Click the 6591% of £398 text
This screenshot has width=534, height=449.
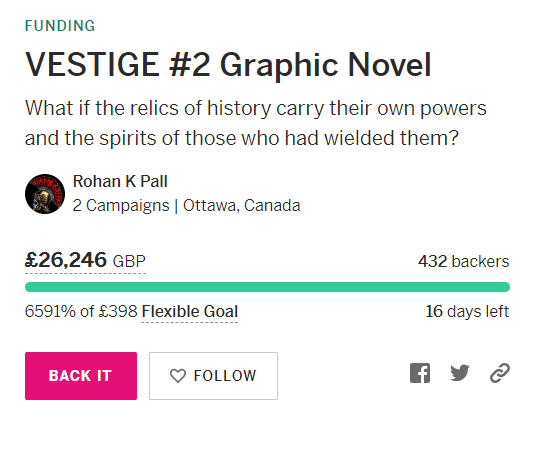tap(81, 311)
